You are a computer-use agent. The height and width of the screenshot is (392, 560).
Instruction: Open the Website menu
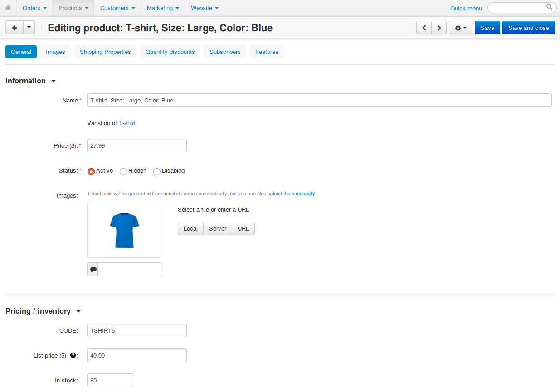coord(205,8)
